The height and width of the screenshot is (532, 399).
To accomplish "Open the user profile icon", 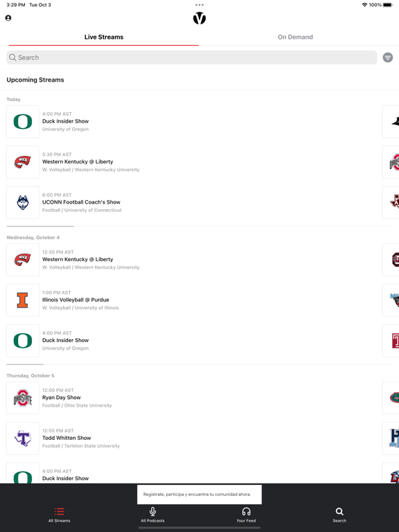I will tap(8, 18).
